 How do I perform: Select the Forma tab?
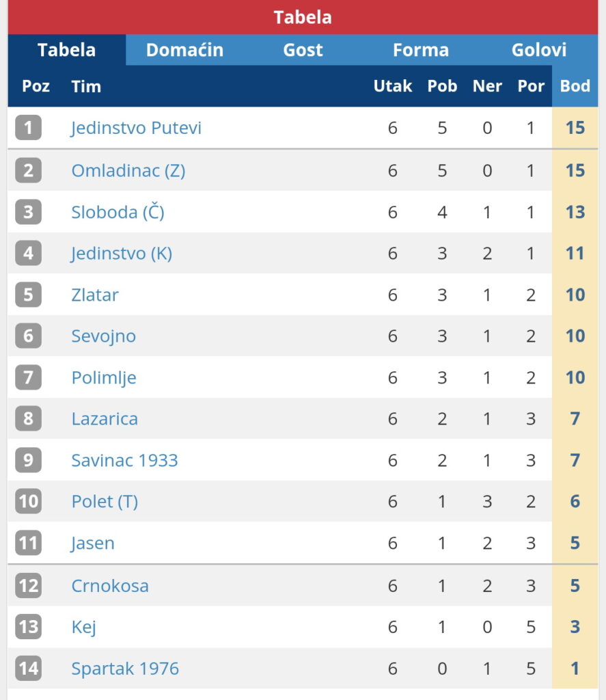[x=421, y=50]
